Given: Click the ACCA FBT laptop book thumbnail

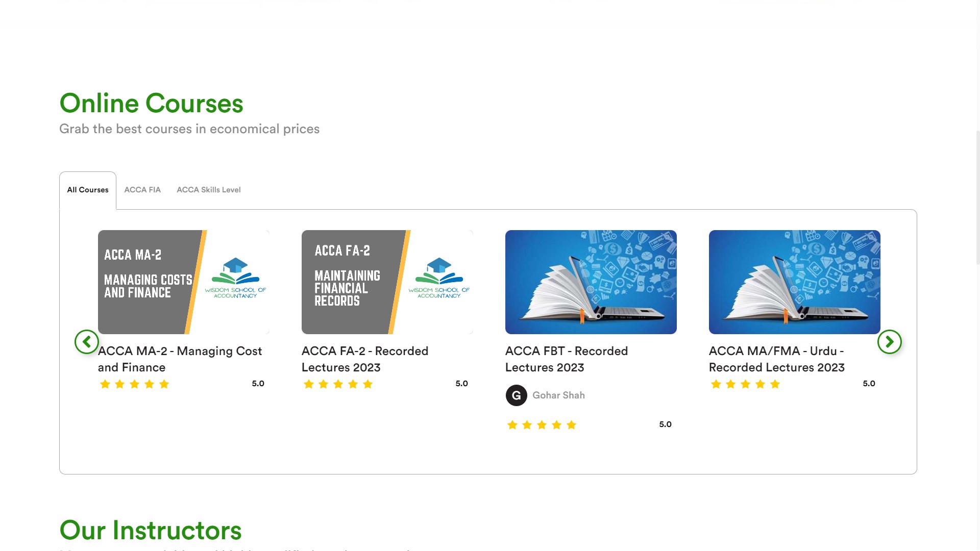Looking at the screenshot, I should [x=591, y=282].
